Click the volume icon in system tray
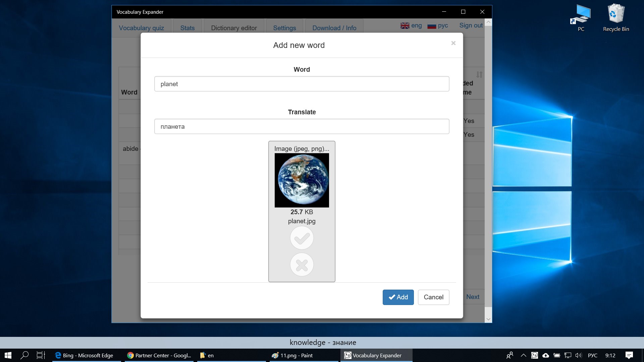Image resolution: width=644 pixels, height=362 pixels. coord(578,355)
